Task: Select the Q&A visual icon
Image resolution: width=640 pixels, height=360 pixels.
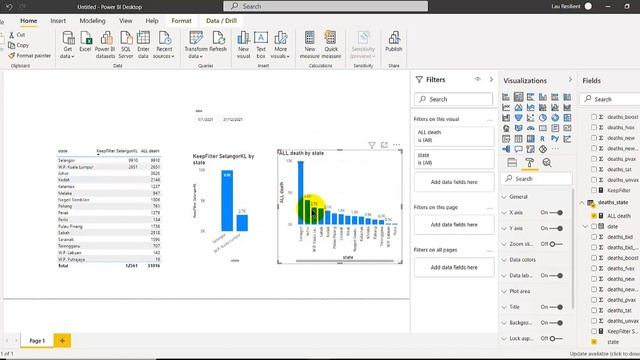Action: coord(518,149)
